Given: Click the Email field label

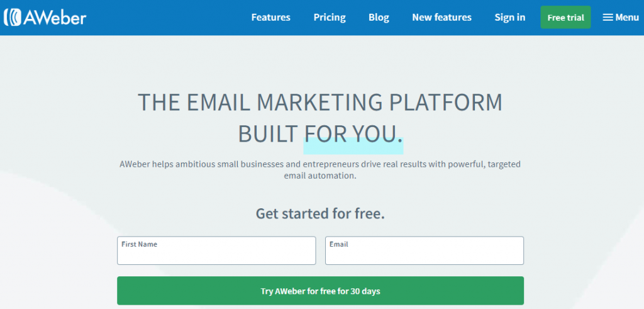Looking at the screenshot, I should tap(339, 244).
